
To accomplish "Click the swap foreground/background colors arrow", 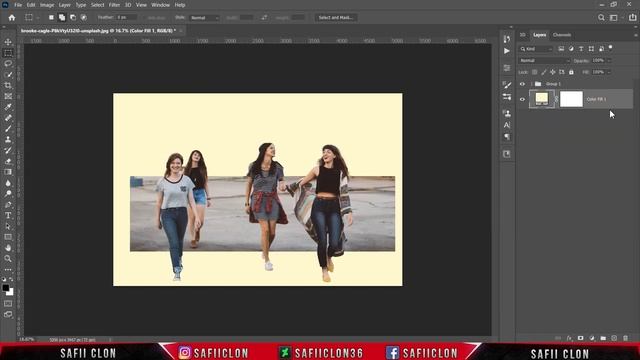I will point(11,279).
